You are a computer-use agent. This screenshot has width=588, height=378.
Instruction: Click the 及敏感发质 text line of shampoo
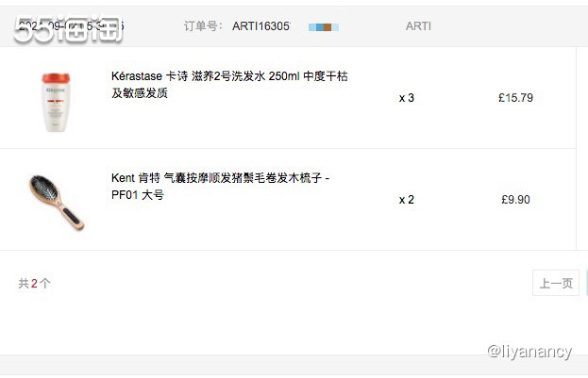click(x=140, y=93)
